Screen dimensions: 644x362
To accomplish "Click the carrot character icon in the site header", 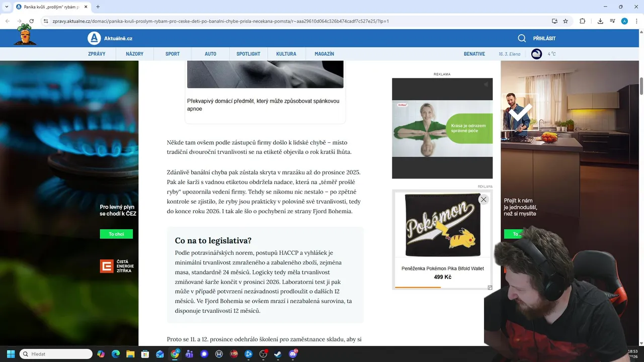I will 24,34.
